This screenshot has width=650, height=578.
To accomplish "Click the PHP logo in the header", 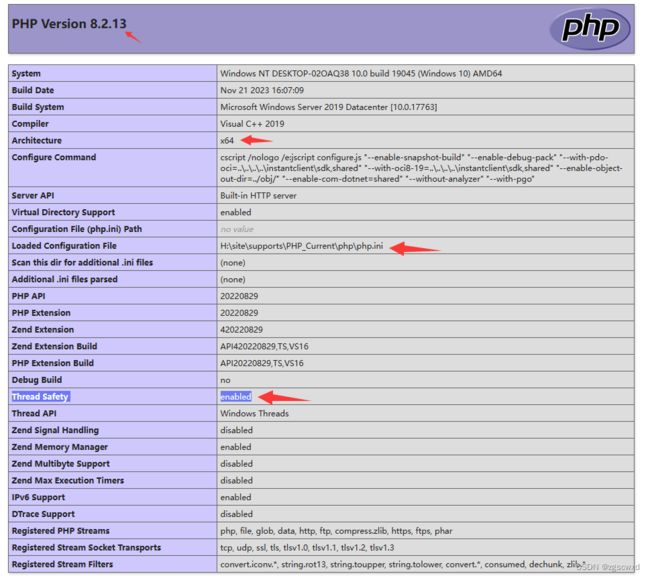I will 589,29.
